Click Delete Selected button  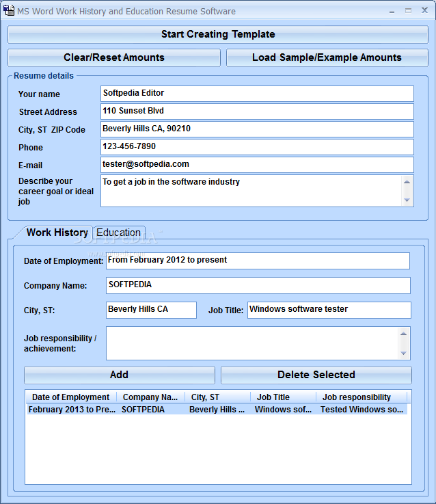coord(316,375)
